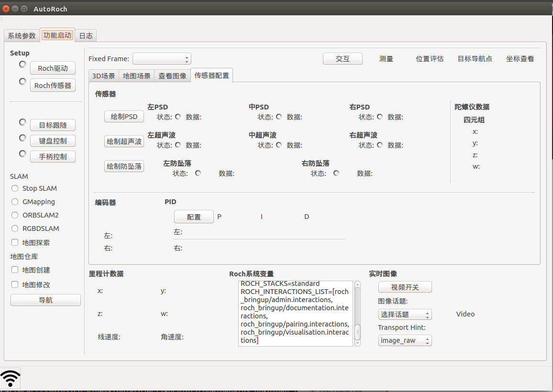Click the WiFi signal icon
This screenshot has width=553, height=392.
(11, 378)
